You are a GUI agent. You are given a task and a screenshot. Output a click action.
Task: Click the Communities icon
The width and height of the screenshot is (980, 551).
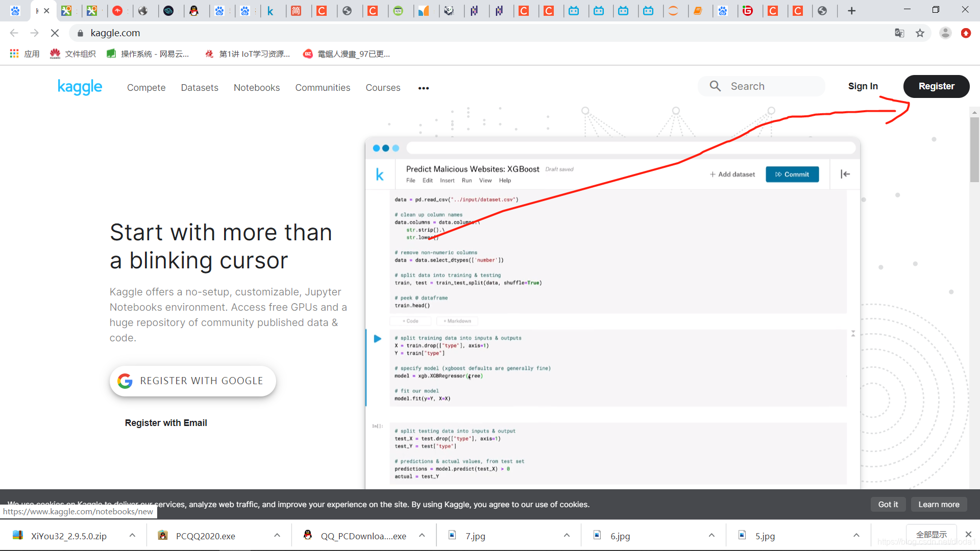coord(323,87)
